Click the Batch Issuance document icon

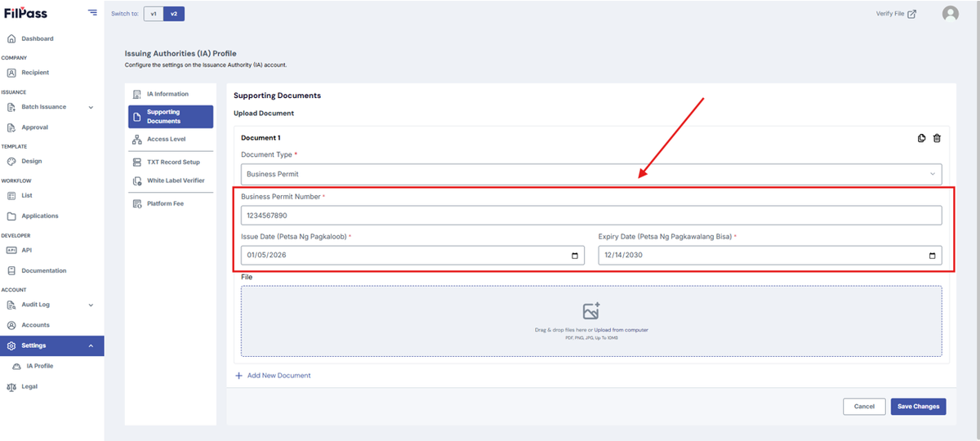click(x=11, y=107)
